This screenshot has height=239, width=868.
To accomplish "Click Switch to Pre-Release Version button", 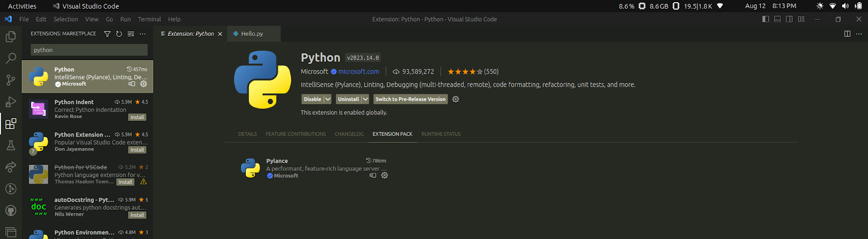I will click(410, 99).
